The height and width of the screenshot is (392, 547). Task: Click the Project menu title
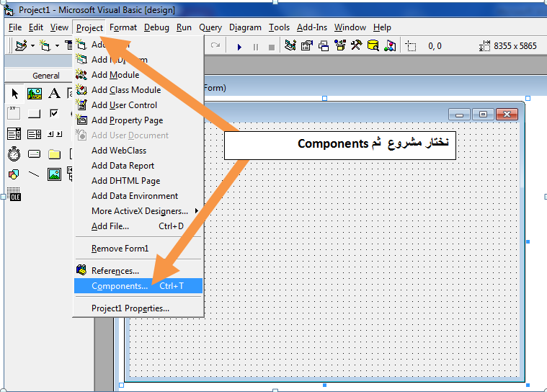[x=89, y=27]
